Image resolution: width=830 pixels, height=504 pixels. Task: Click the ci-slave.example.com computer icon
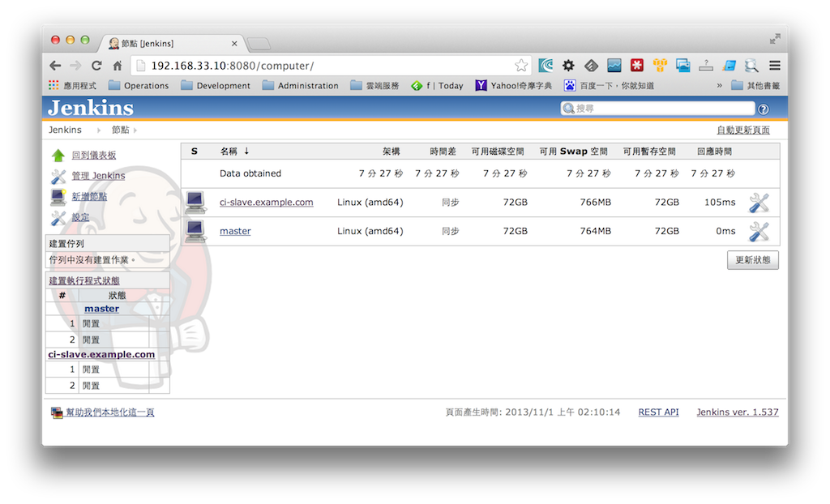point(195,203)
